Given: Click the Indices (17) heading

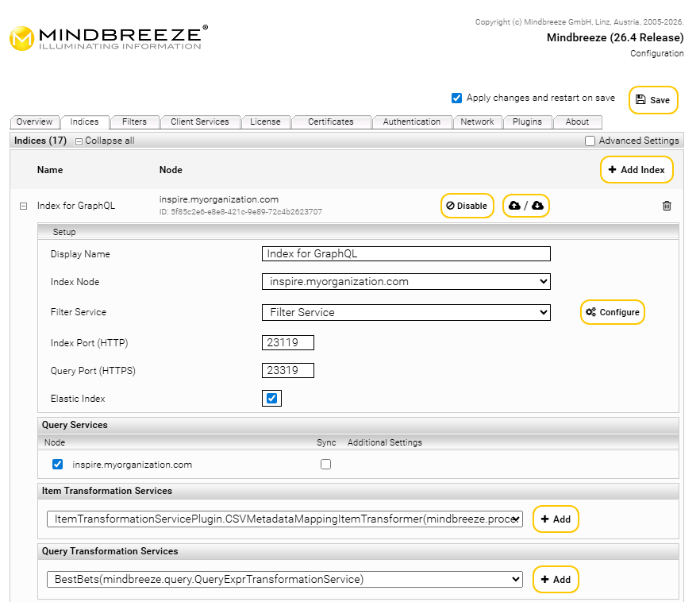Looking at the screenshot, I should coord(40,141).
